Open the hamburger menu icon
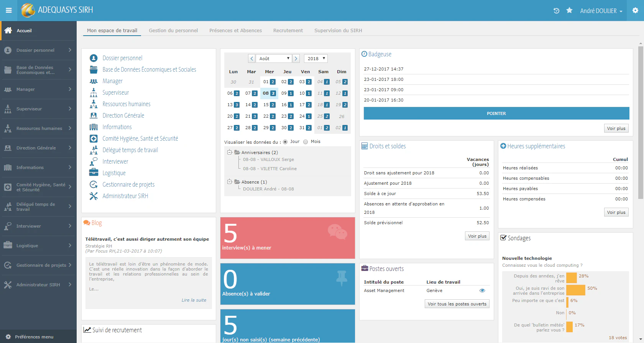Screen dimensions: 644x343 click(8, 10)
